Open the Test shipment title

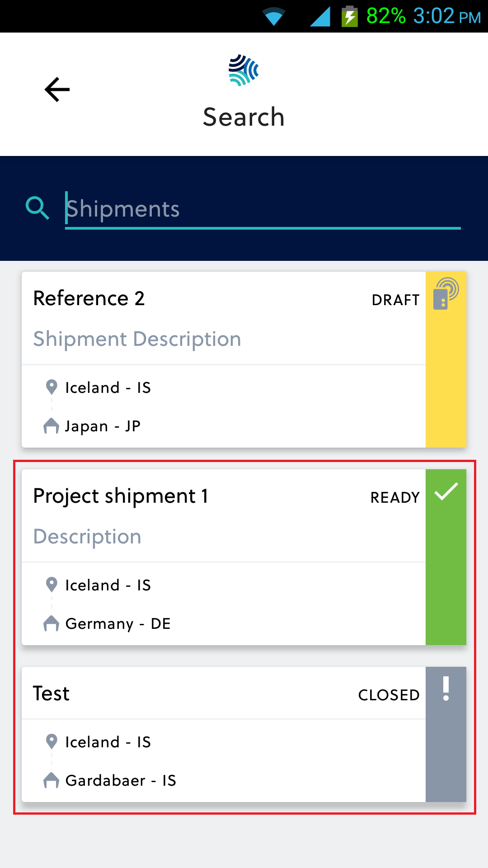point(52,693)
